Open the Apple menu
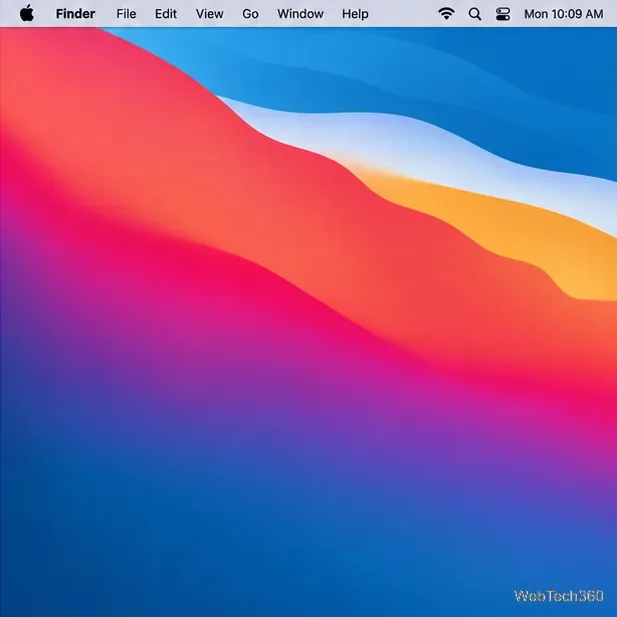The width and height of the screenshot is (617, 617). tap(27, 13)
